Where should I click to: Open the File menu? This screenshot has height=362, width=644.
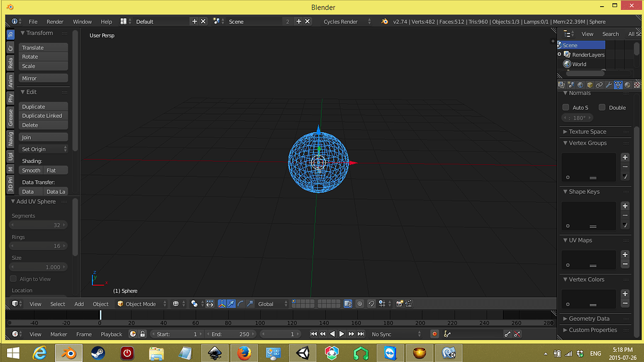(x=33, y=21)
